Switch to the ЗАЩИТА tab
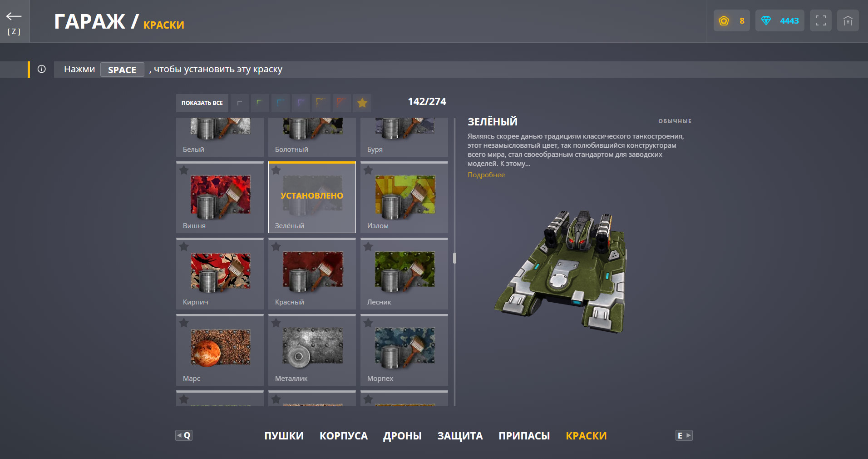Viewport: 868px width, 459px height. click(x=460, y=436)
